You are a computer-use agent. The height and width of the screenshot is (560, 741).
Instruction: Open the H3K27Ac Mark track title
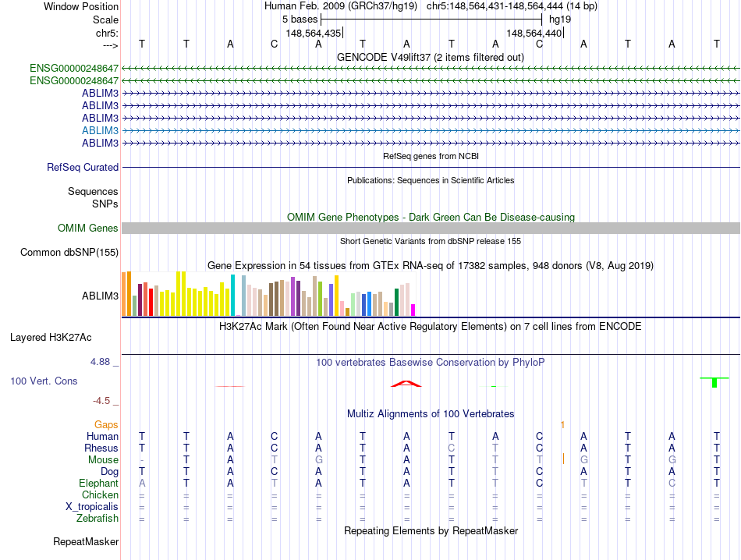(431, 327)
